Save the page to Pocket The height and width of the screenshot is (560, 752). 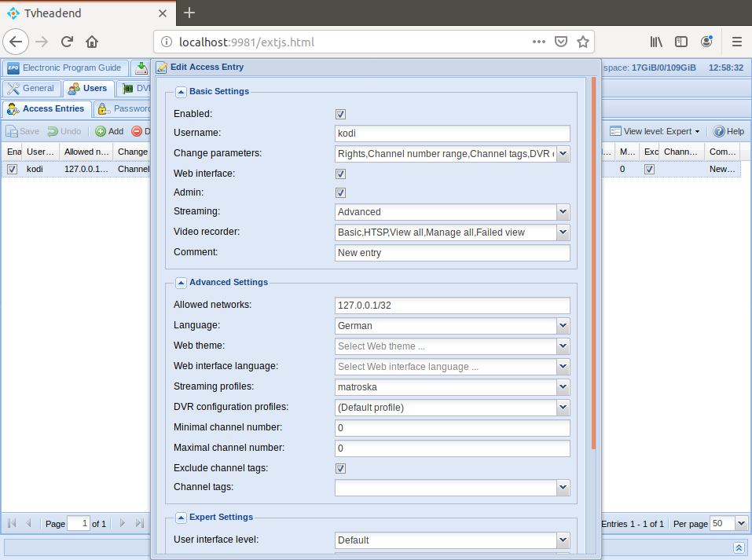pos(560,42)
